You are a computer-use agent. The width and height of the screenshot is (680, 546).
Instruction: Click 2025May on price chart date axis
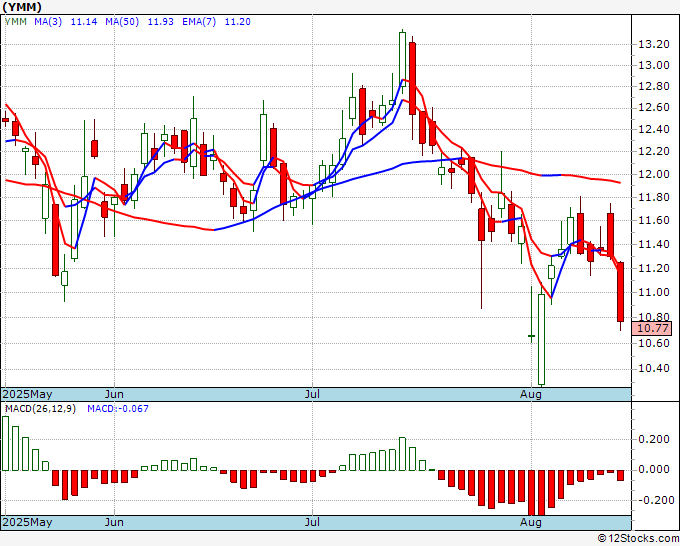tap(27, 394)
